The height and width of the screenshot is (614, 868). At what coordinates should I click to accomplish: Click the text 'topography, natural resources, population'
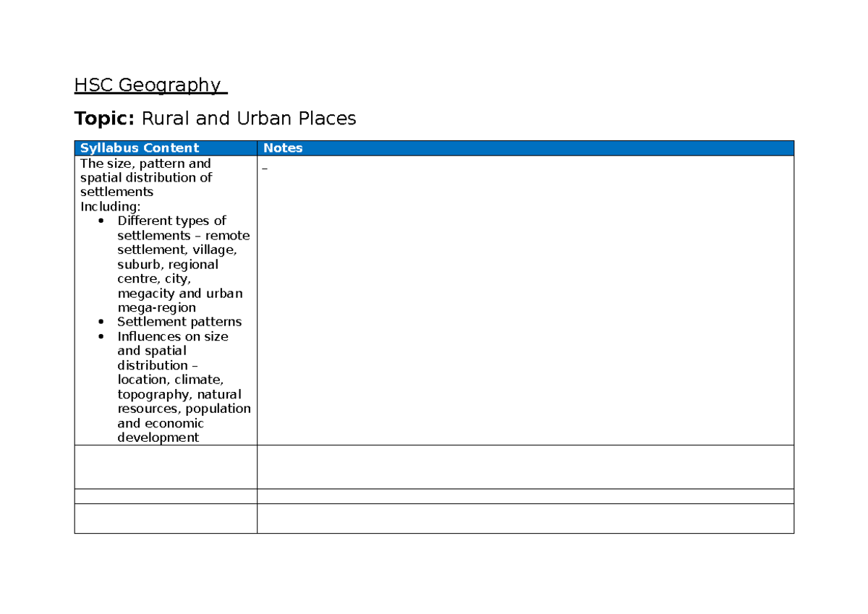(x=184, y=401)
